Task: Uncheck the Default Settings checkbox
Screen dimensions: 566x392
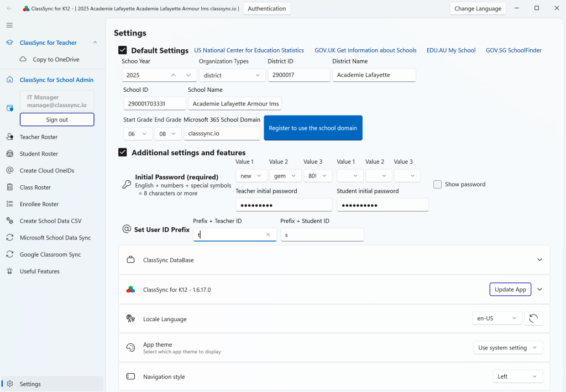Action: (123, 50)
